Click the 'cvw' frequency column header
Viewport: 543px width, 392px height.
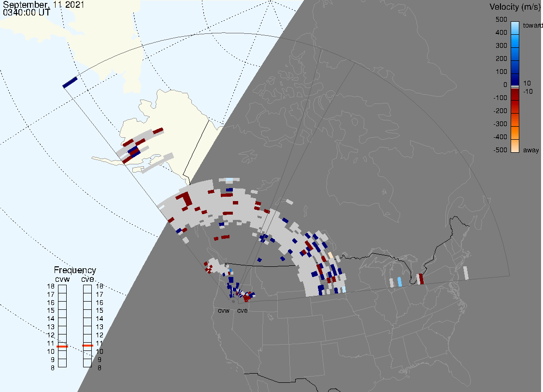[x=62, y=279]
